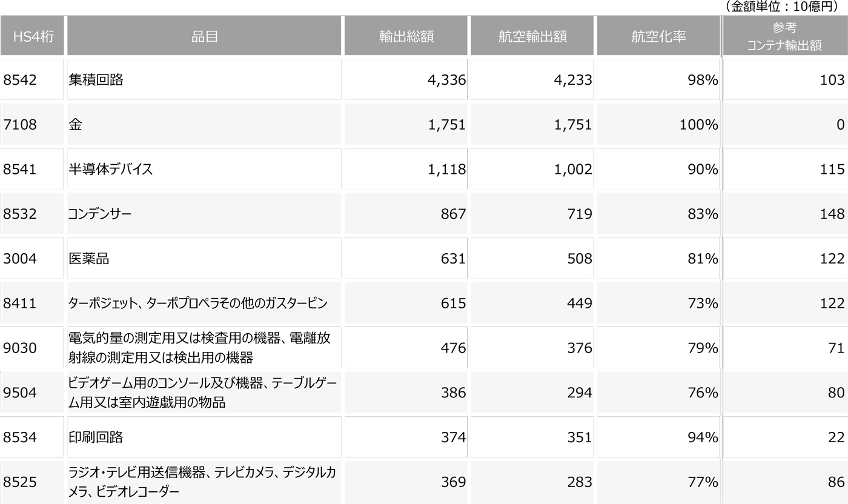Click the 航空化率 column header
Image resolution: width=848 pixels, height=504 pixels.
point(658,36)
